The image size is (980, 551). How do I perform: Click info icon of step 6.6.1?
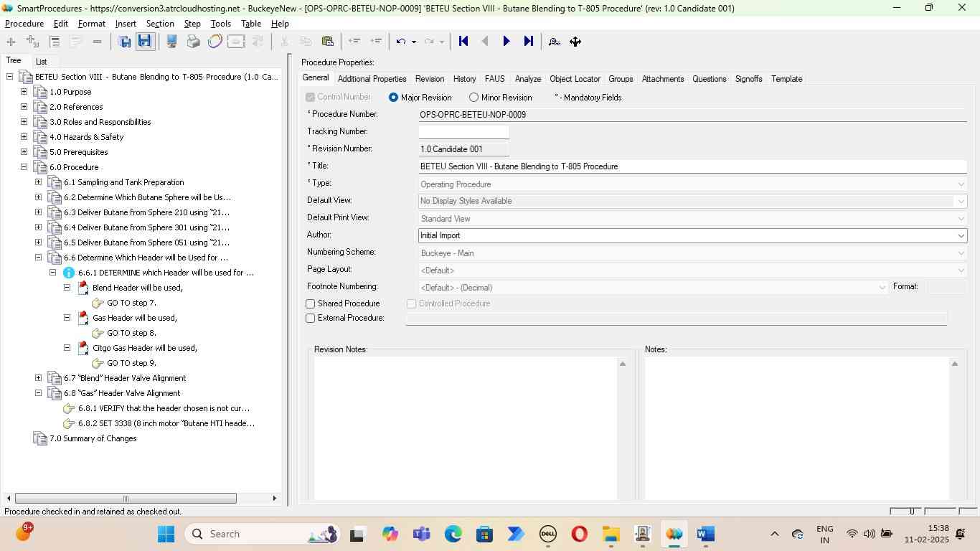click(x=69, y=273)
